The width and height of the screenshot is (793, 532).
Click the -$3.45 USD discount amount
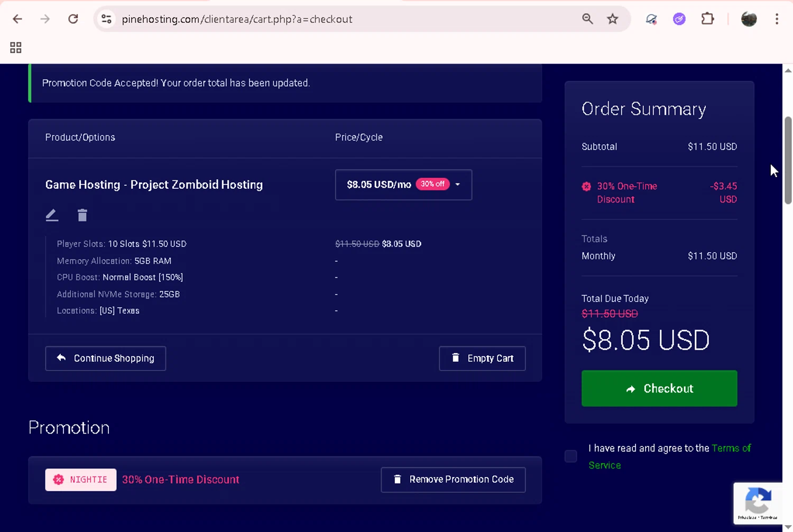723,192
